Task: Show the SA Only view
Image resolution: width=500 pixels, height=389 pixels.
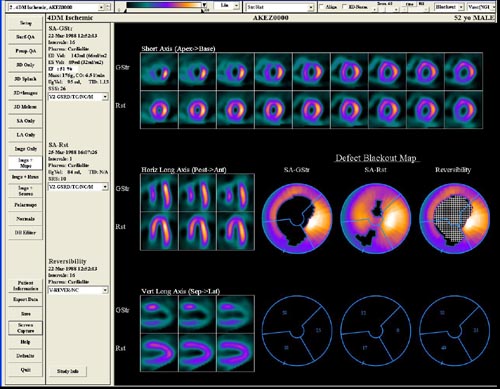Action: point(26,121)
